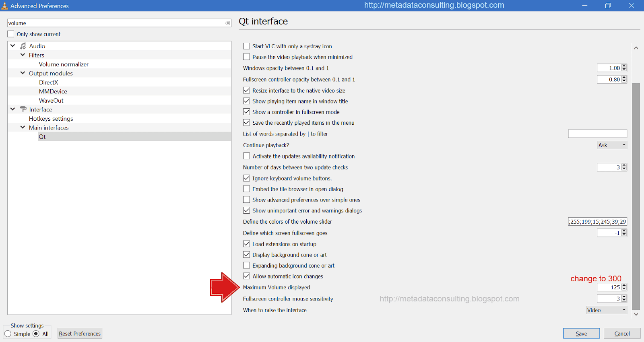Viewport: 644px width, 342px height.
Task: Collapse the Filters tree node
Action: pyautogui.click(x=23, y=55)
